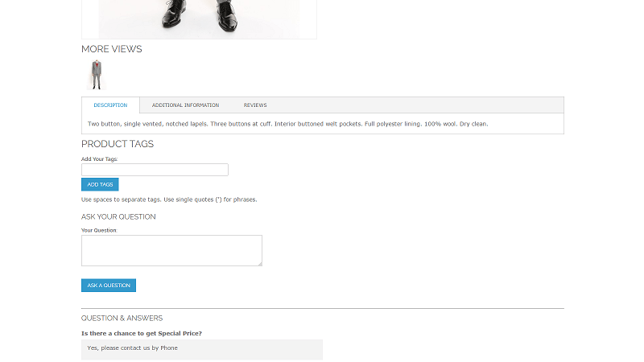Focus the Add Your Tags input field
Screen dimensions: 644x362
coord(155,170)
